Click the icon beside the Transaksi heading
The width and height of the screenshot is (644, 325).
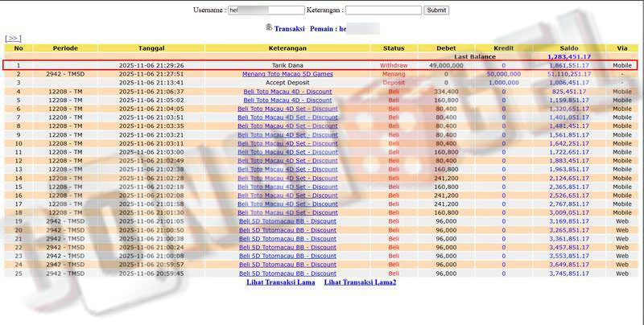[269, 28]
